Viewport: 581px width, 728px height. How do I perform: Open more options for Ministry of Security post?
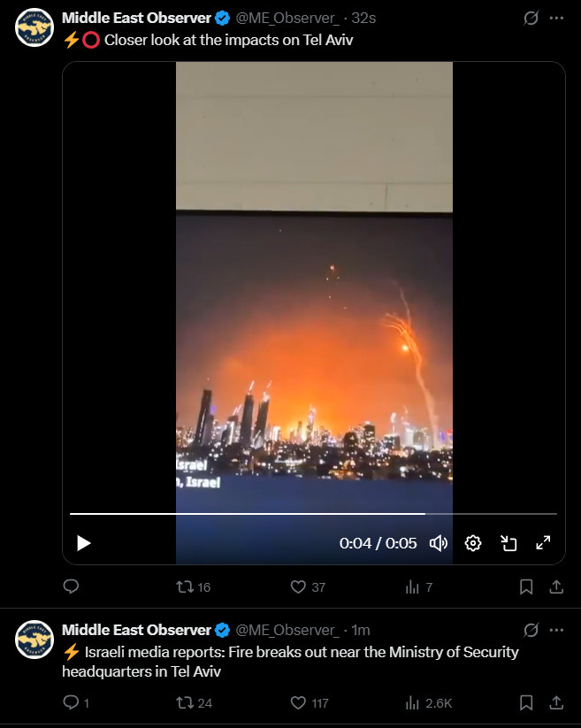(x=556, y=630)
